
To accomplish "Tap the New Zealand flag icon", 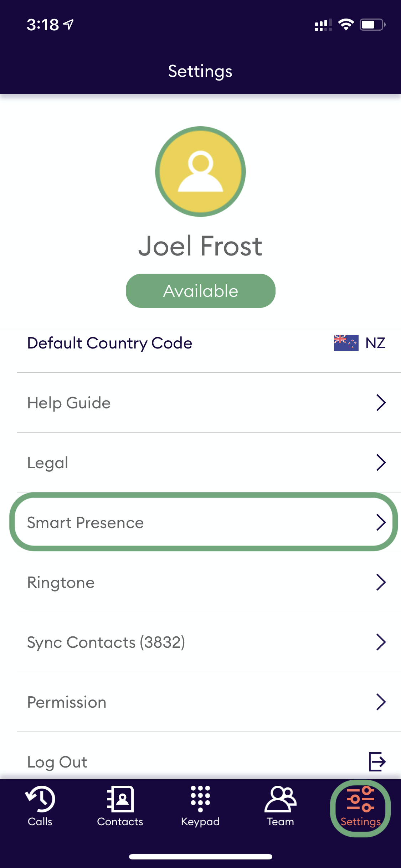I will [x=346, y=343].
